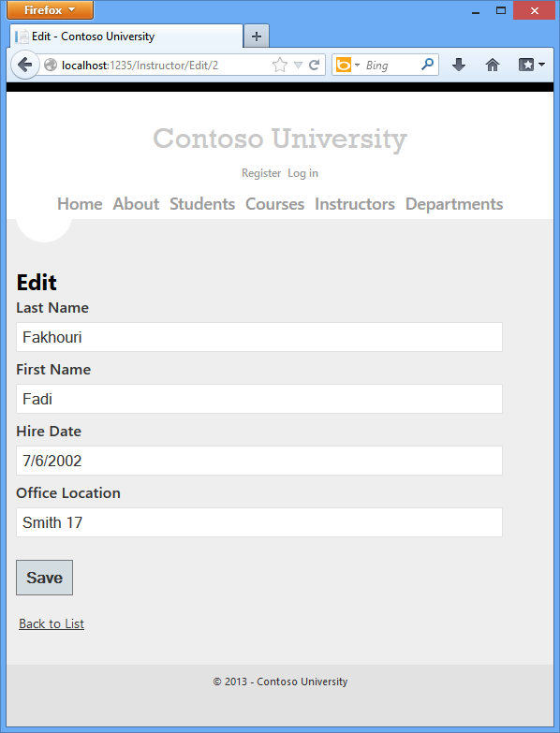Screen dimensions: 560x733
Task: Open the URL history dropdown arrow
Action: (298, 65)
